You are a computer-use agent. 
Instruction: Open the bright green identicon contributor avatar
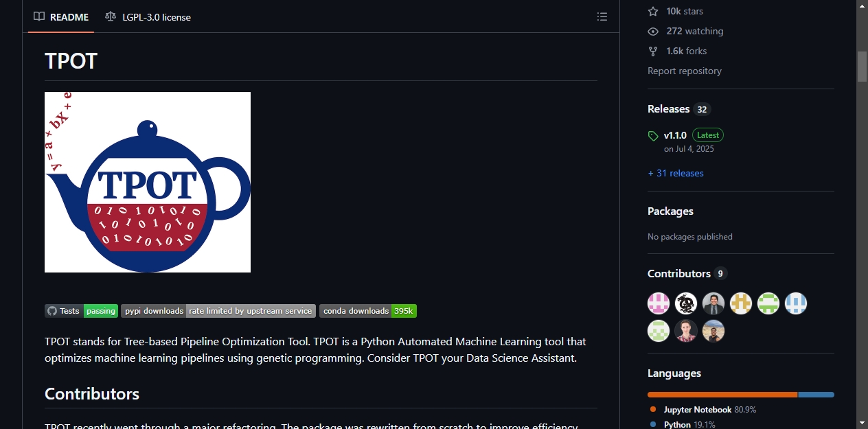pos(768,303)
